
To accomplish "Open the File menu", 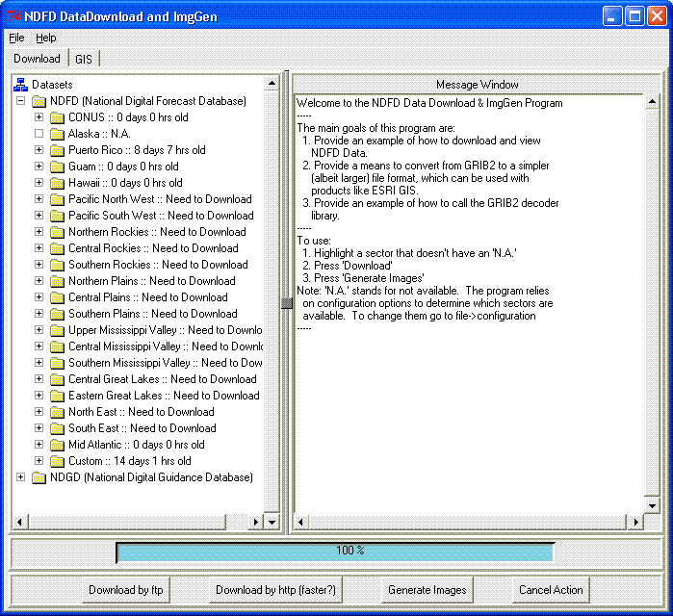I will pyautogui.click(x=16, y=38).
